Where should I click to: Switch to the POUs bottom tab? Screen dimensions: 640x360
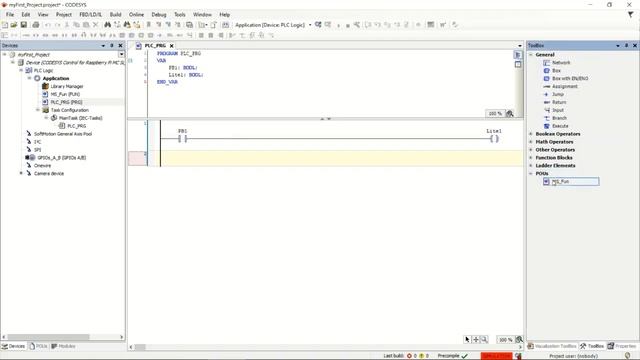(38, 346)
